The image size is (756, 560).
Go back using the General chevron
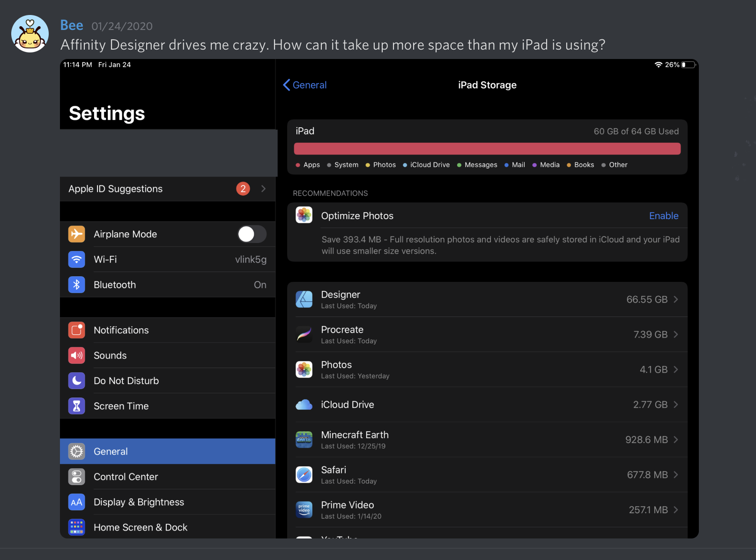(287, 85)
